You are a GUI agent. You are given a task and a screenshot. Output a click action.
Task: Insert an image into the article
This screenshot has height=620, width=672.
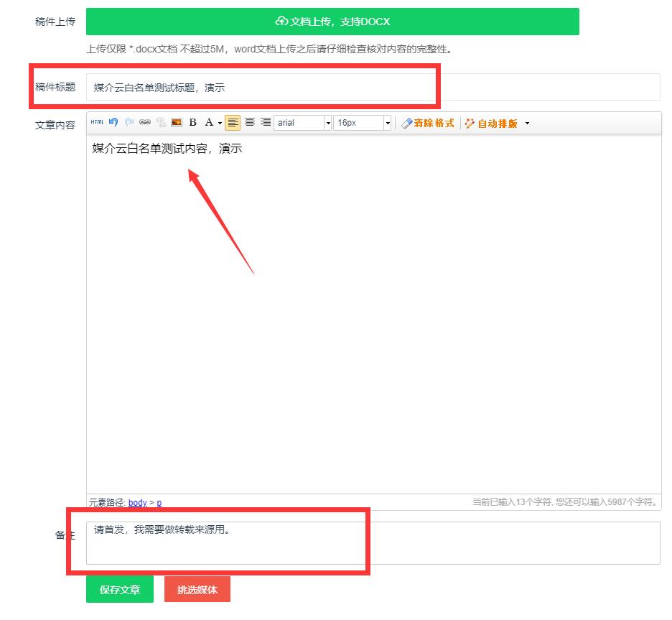tap(176, 123)
